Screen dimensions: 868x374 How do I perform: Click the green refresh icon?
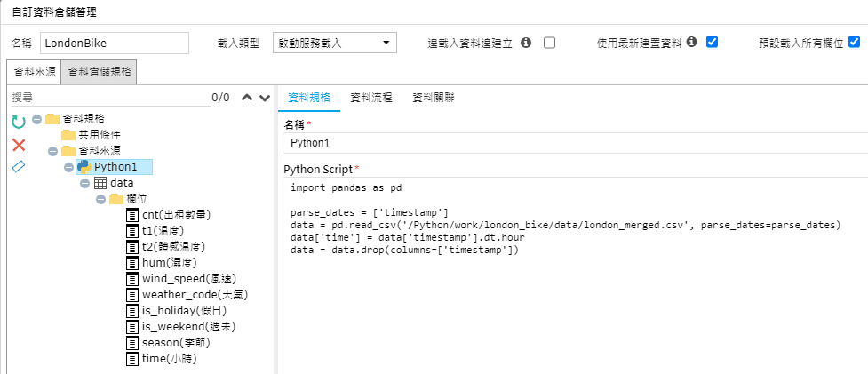19,122
